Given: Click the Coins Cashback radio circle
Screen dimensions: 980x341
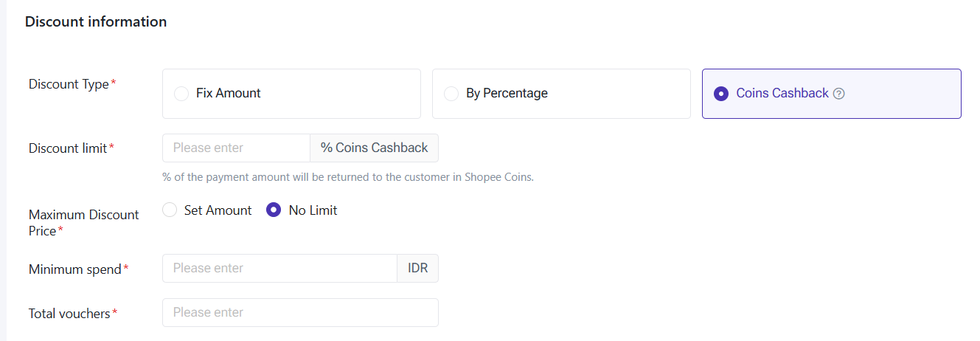Looking at the screenshot, I should point(721,94).
